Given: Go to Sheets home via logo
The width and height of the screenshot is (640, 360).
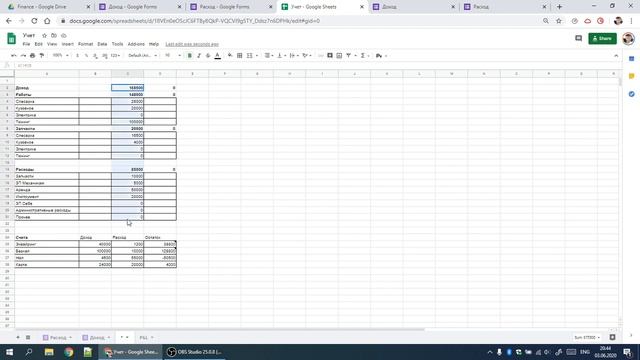Looking at the screenshot, I should click(x=11, y=38).
